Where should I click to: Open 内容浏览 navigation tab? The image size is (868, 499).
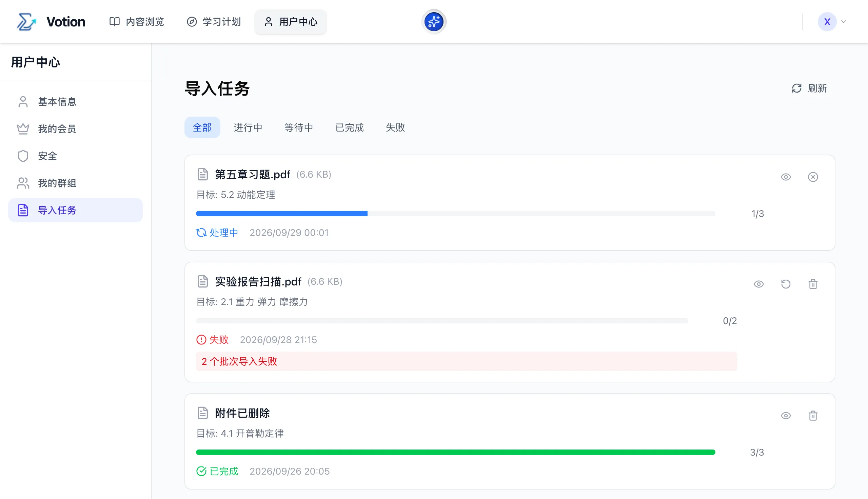click(136, 22)
